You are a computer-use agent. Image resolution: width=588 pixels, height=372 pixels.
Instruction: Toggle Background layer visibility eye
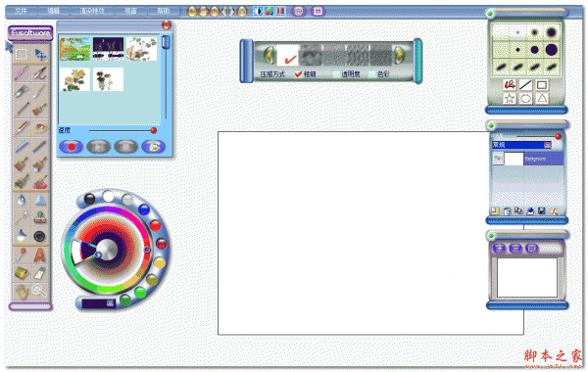tap(498, 159)
